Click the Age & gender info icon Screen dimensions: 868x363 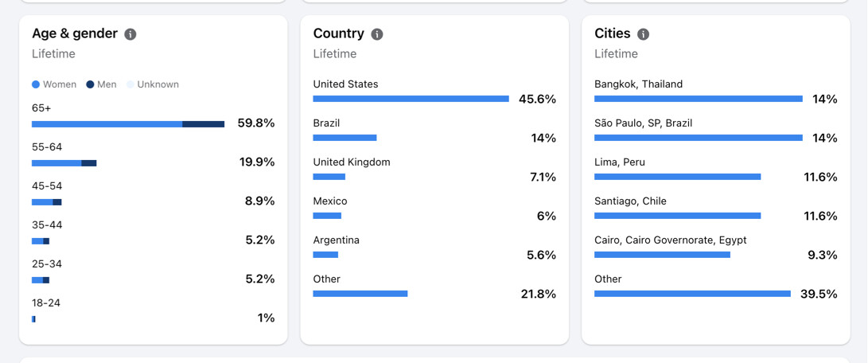(130, 34)
